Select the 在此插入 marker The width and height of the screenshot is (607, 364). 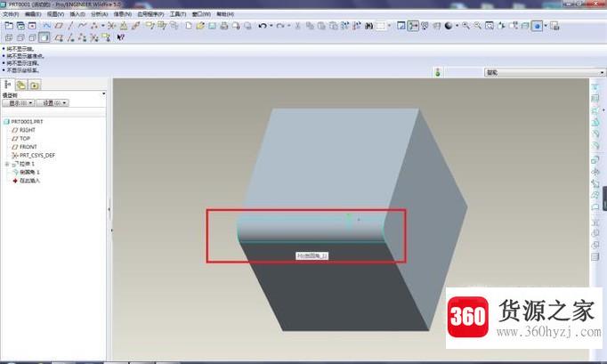coord(26,181)
